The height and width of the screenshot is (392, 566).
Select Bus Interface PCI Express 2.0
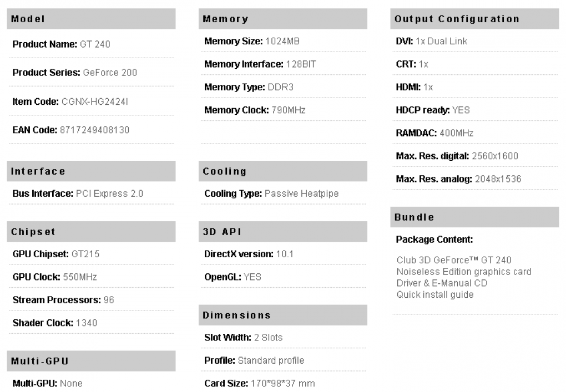(x=78, y=194)
